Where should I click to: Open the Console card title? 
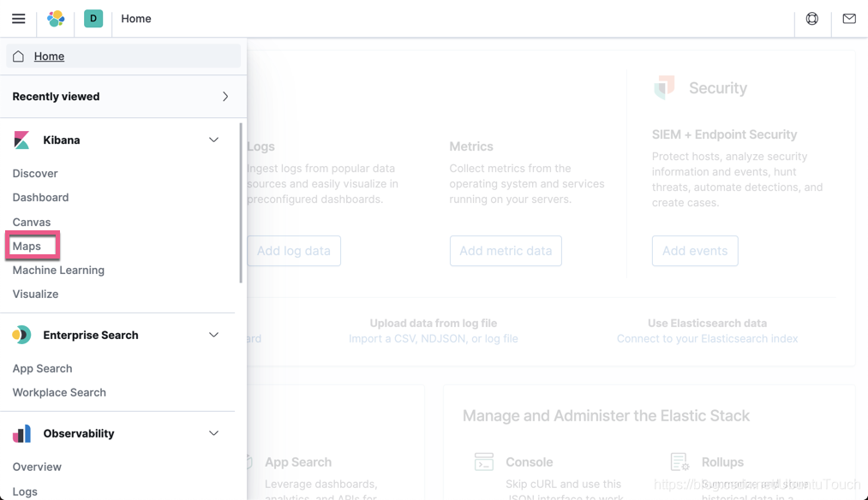click(530, 461)
